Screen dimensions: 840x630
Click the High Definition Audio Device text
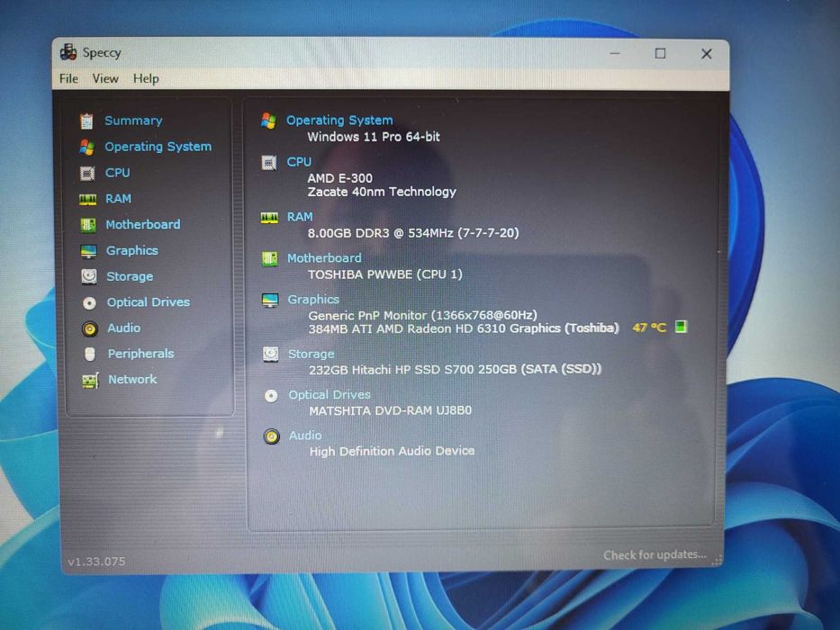[x=393, y=452]
